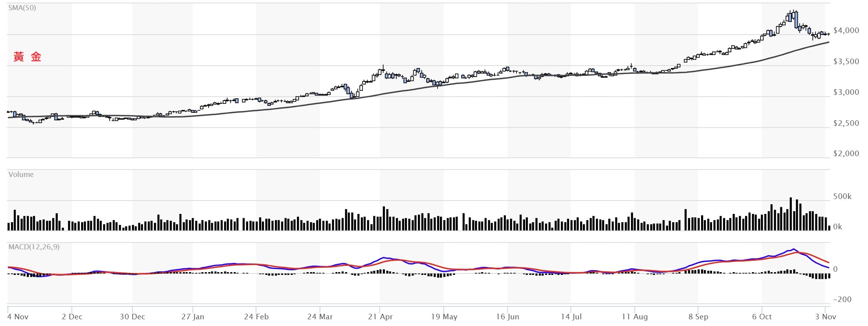This screenshot has height=326, width=868.
Task: Select the Volume panel label
Action: click(21, 175)
